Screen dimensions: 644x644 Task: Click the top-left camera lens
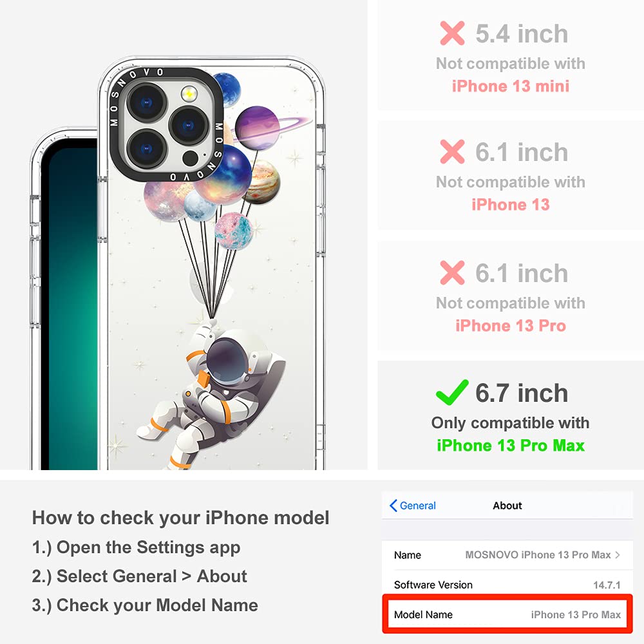pos(147,102)
